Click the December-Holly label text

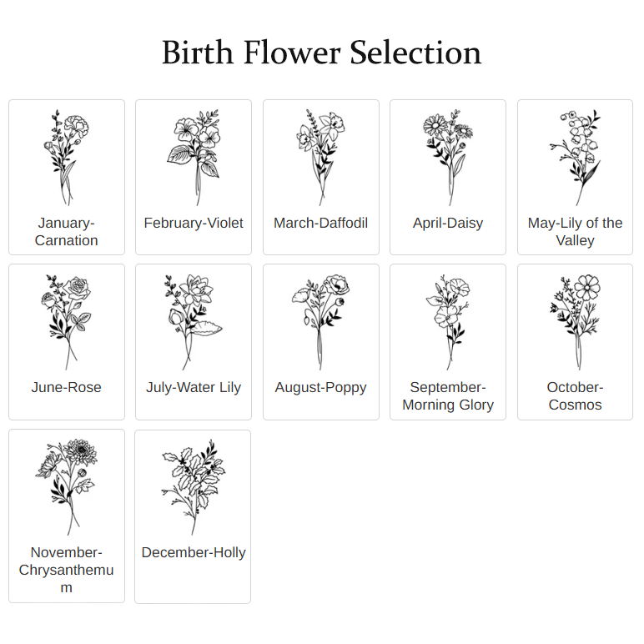point(194,553)
